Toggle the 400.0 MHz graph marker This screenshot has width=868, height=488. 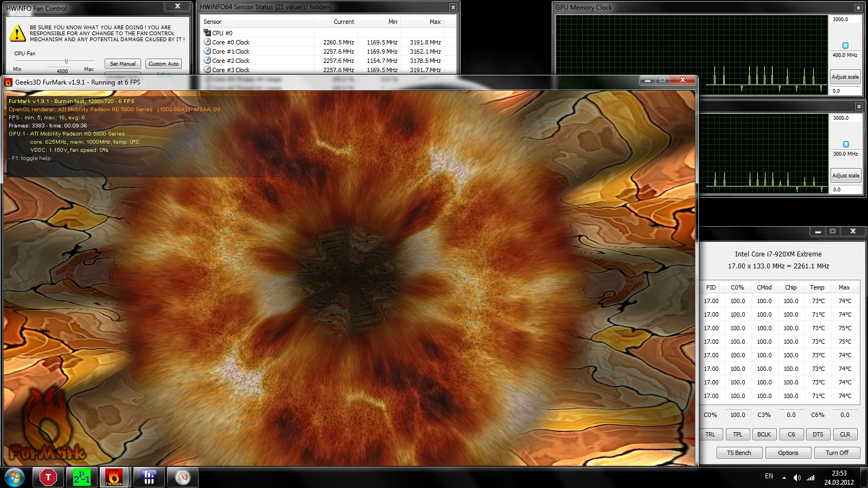[x=845, y=46]
